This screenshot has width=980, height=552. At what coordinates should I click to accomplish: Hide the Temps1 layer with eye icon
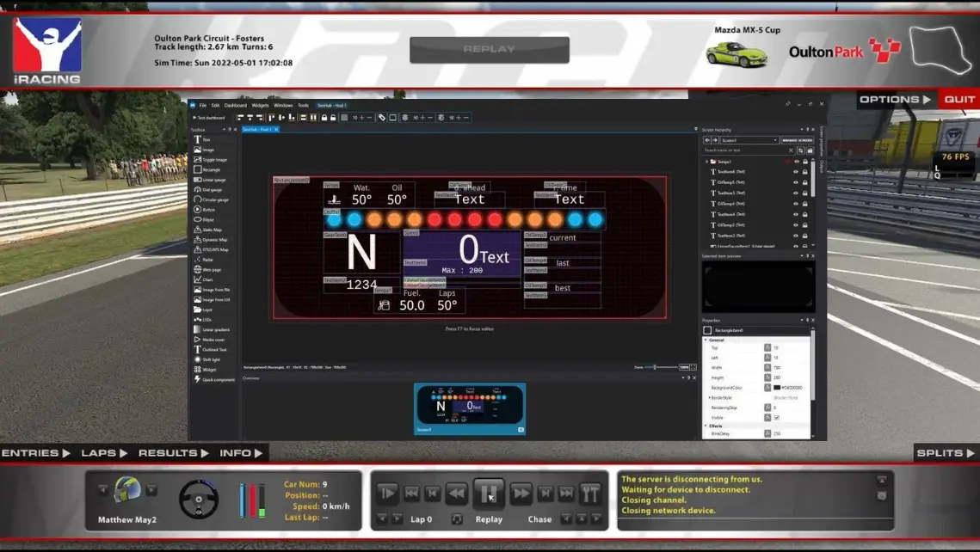click(796, 162)
